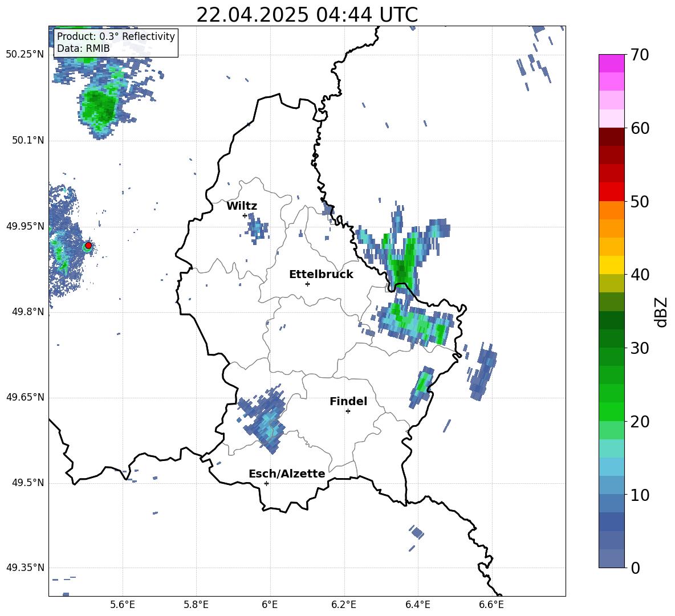Click the 'Data: RMIB' text
The image size is (675, 616).
click(x=83, y=48)
